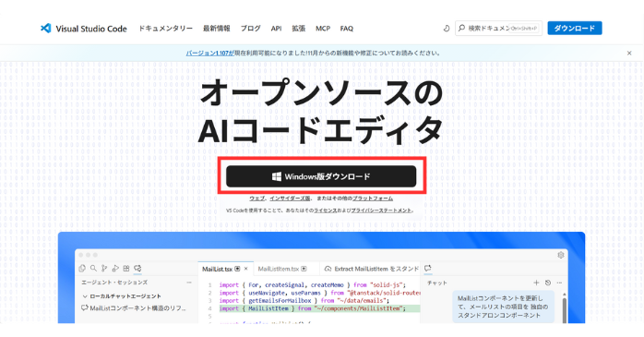Follow the プラットフォーム link

(x=373, y=199)
